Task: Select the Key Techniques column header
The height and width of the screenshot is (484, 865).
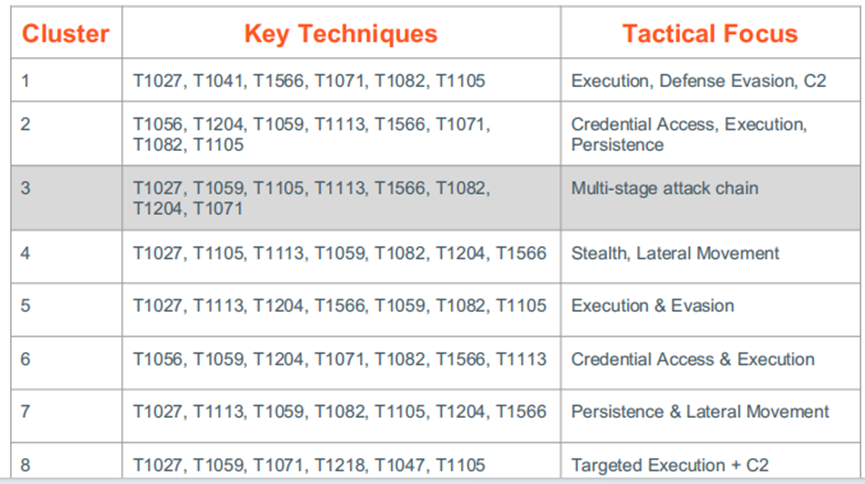Action: [x=340, y=34]
